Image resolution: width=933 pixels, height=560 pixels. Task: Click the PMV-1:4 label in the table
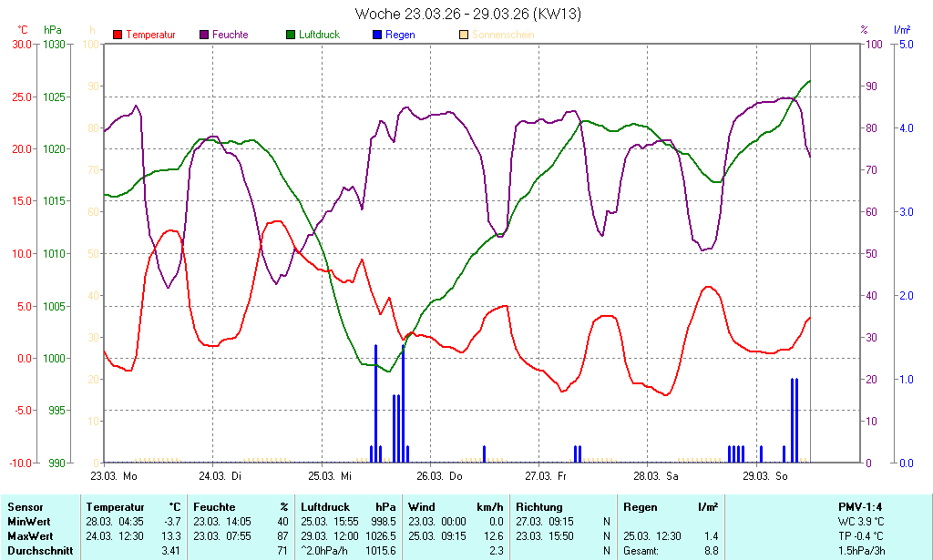coord(861,507)
